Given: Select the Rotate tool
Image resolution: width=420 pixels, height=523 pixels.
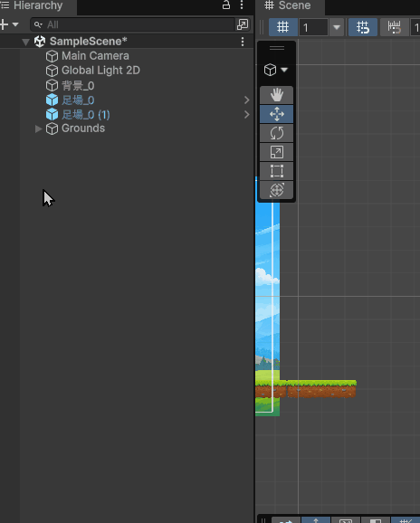Looking at the screenshot, I should click(x=277, y=133).
